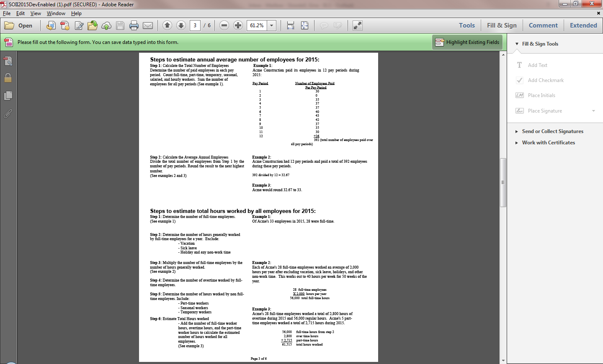Viewport: 603px width, 364px height.
Task: Show the security lock settings panel
Action: (x=8, y=78)
